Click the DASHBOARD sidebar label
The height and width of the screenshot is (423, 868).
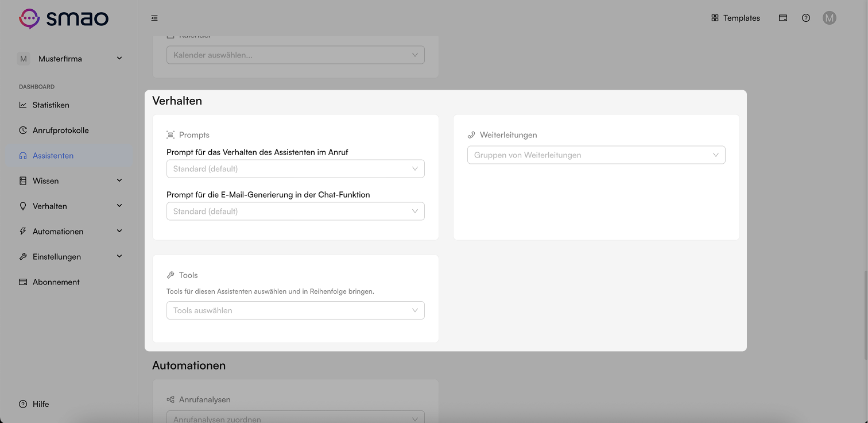coord(37,87)
